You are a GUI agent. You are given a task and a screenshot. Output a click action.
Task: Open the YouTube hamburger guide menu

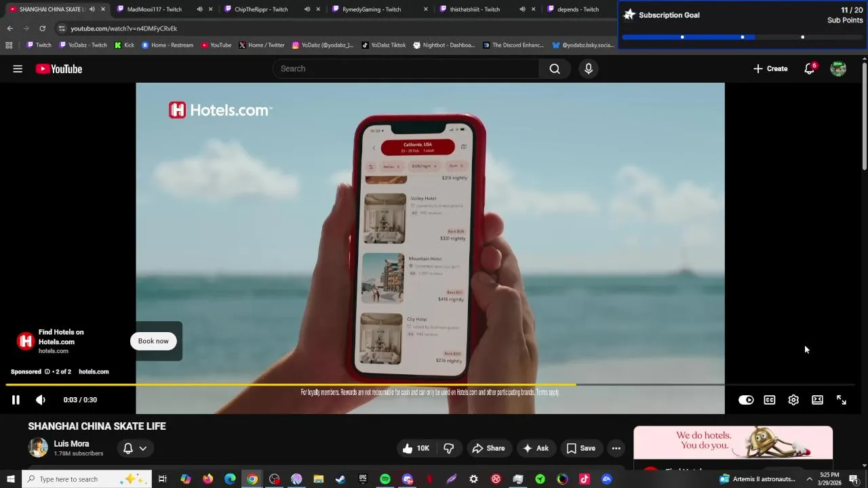(18, 68)
